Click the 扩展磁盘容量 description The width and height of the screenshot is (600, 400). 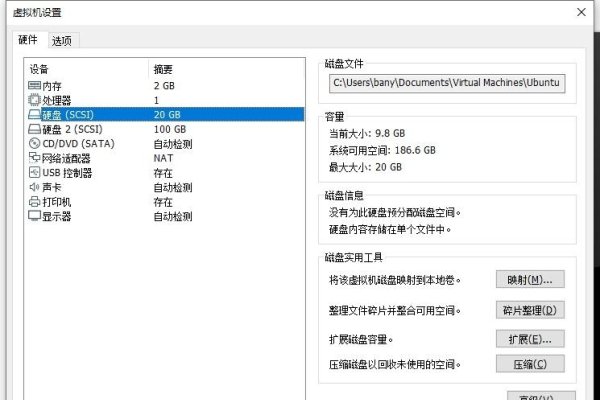(361, 339)
